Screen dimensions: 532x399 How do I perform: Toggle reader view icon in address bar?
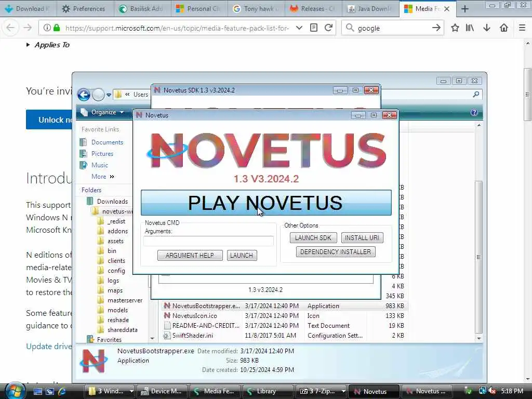coord(314,28)
